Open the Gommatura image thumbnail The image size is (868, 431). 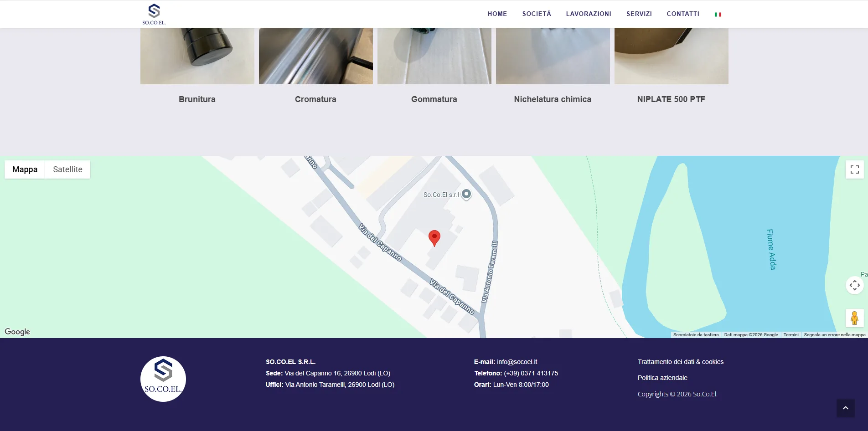[x=434, y=56]
